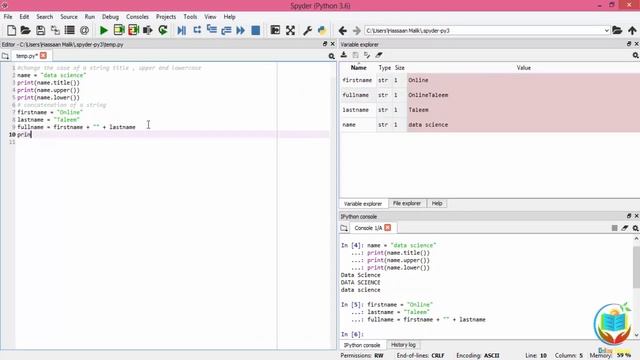Continue execution until the next breakpoint
The height and width of the screenshot is (360, 640).
pyautogui.click(x=240, y=30)
